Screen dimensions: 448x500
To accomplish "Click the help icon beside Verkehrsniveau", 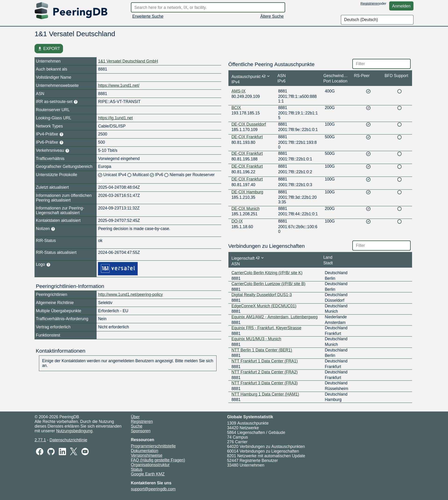I will click(68, 150).
